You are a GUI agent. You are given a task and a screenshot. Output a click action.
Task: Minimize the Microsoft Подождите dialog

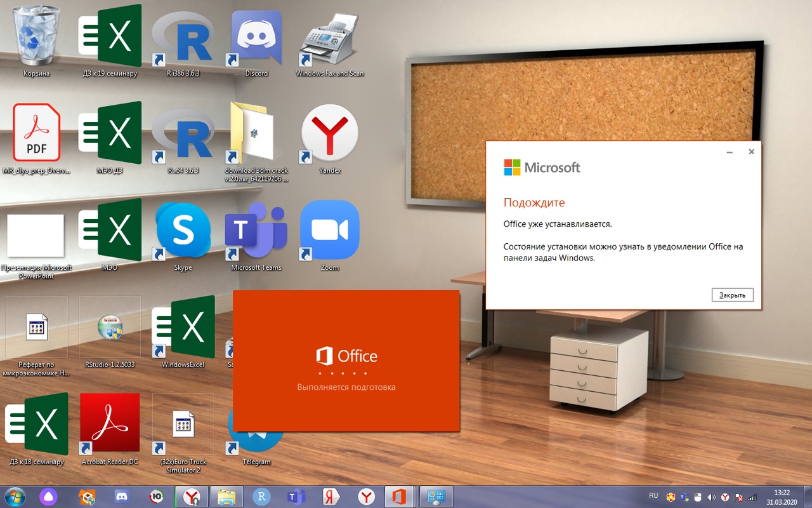[x=730, y=152]
